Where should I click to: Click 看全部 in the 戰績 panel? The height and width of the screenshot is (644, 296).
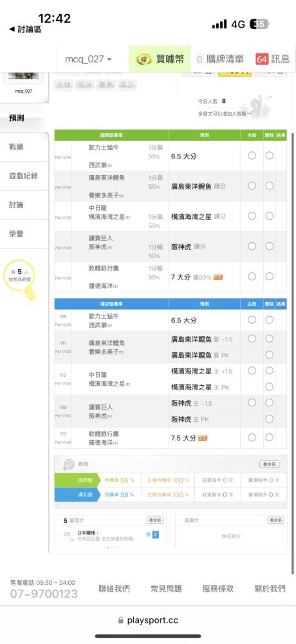coord(270,464)
